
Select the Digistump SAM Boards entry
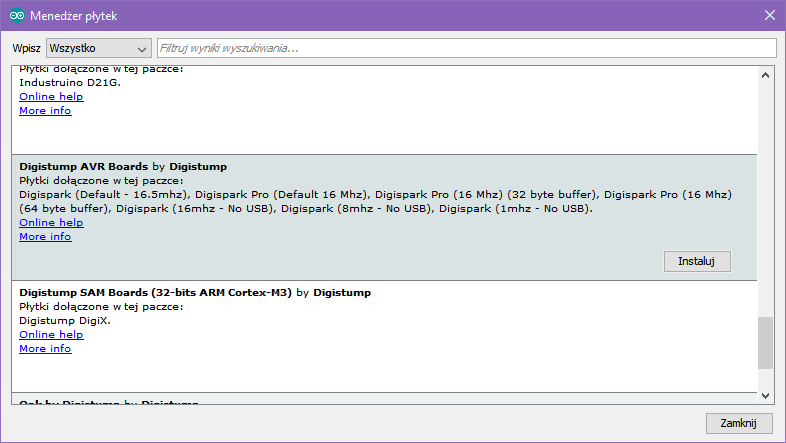(155, 293)
